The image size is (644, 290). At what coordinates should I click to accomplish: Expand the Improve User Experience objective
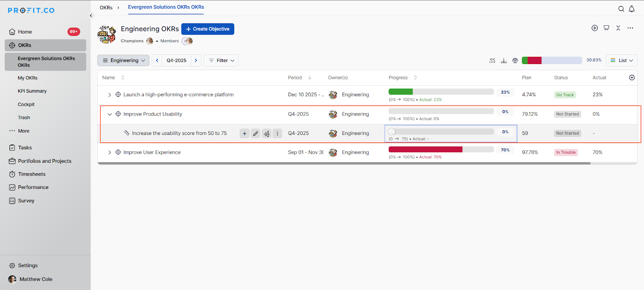(109, 152)
